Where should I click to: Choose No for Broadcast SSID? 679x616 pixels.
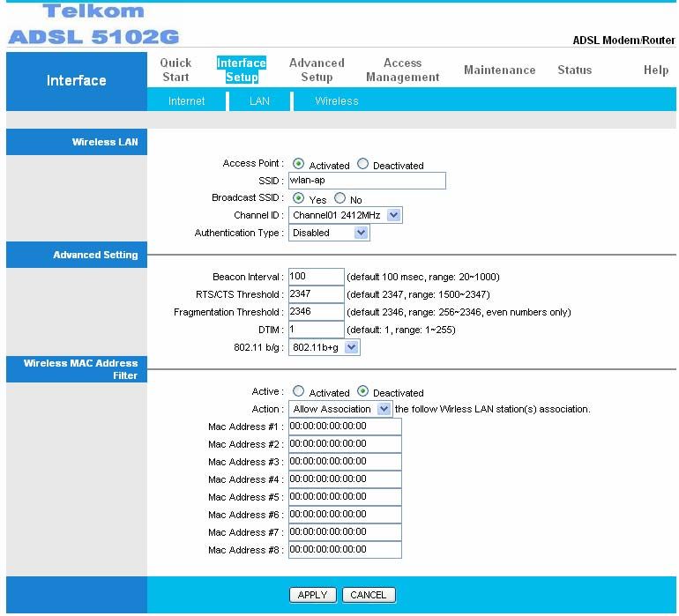click(x=339, y=198)
